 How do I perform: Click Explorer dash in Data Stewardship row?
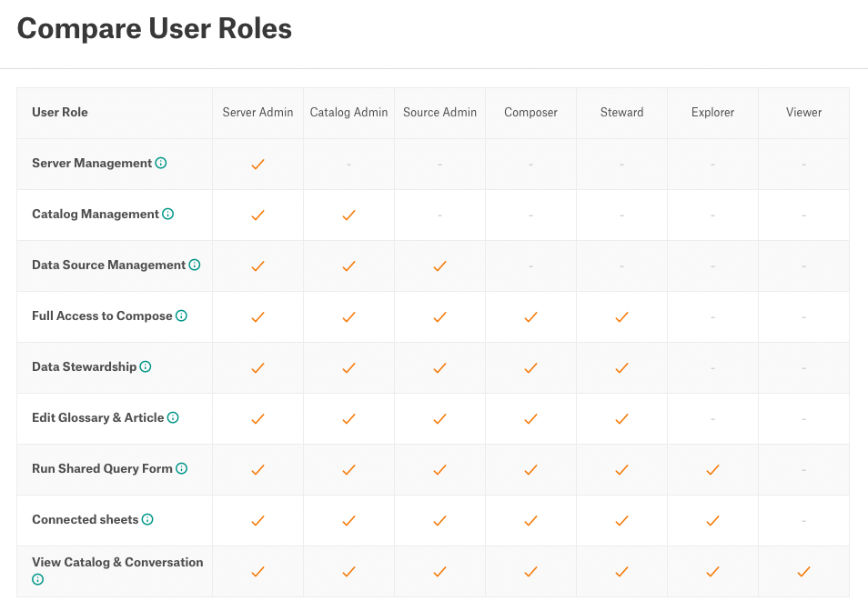click(712, 367)
